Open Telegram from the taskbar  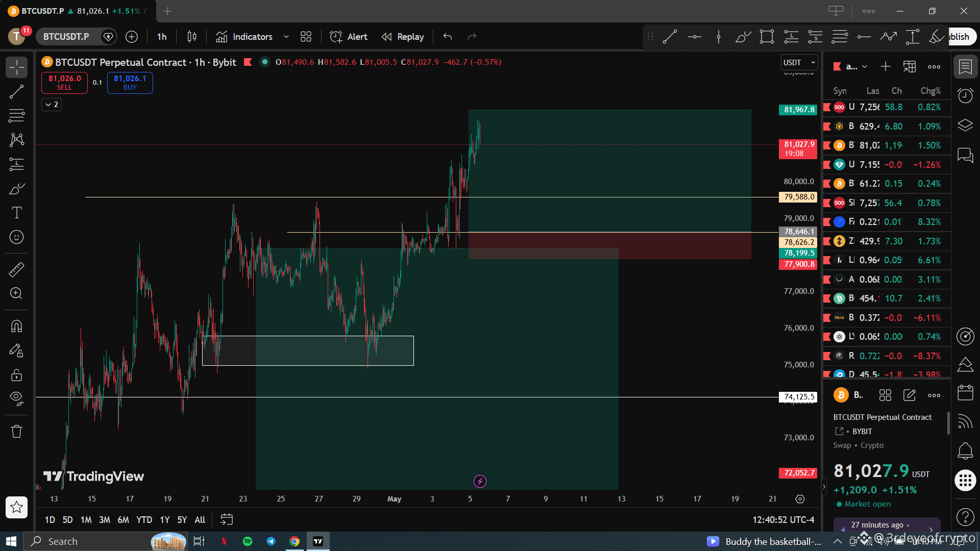(271, 541)
